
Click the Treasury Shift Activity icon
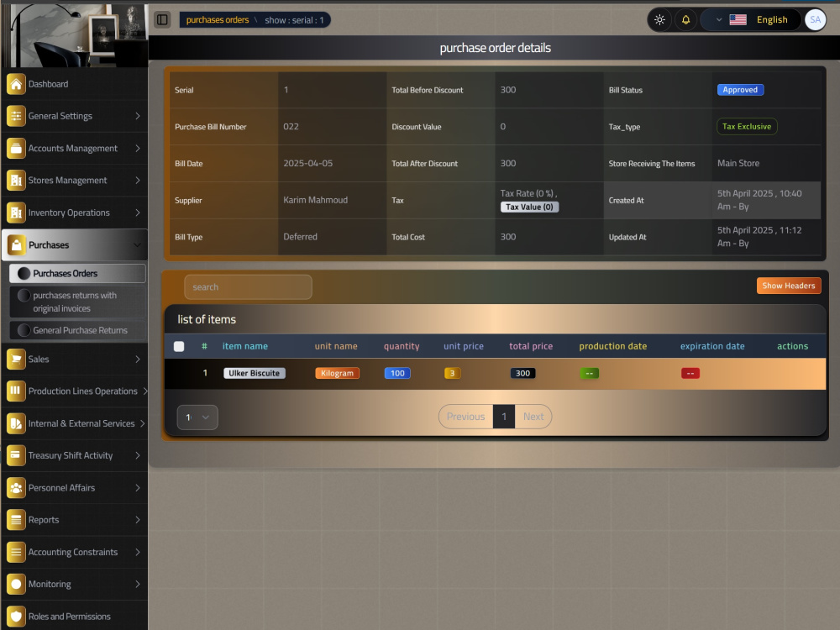click(x=16, y=455)
